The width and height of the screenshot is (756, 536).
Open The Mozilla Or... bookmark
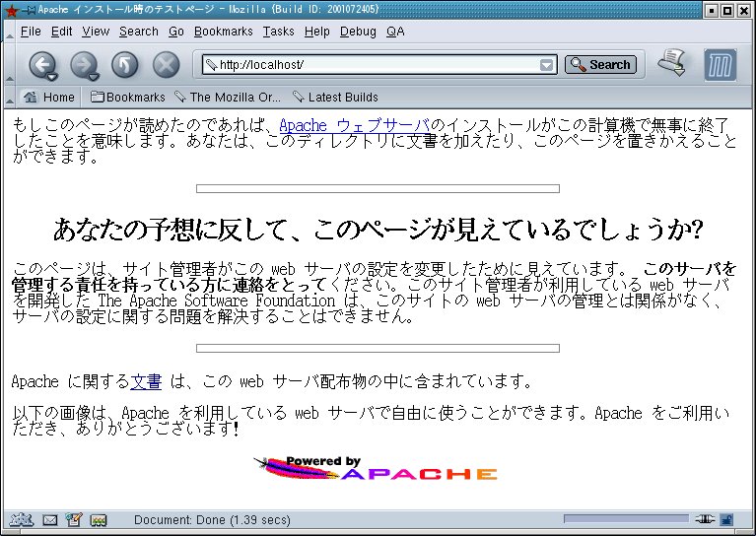pos(228,97)
